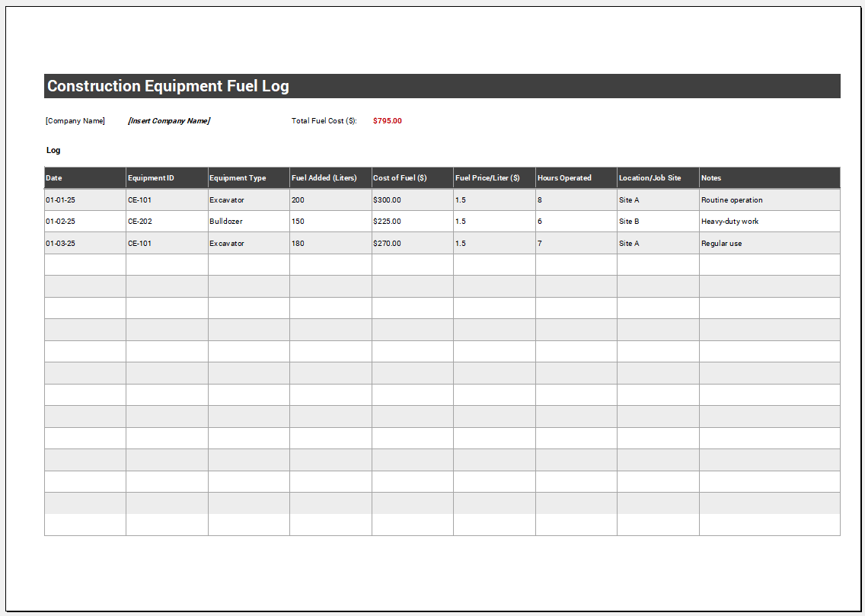Click the Hours Operated column header
Screen dimensions: 865x616
(565, 177)
